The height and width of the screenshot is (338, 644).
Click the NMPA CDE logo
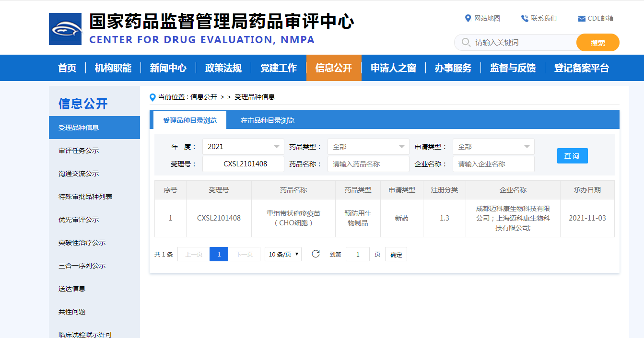[65, 29]
